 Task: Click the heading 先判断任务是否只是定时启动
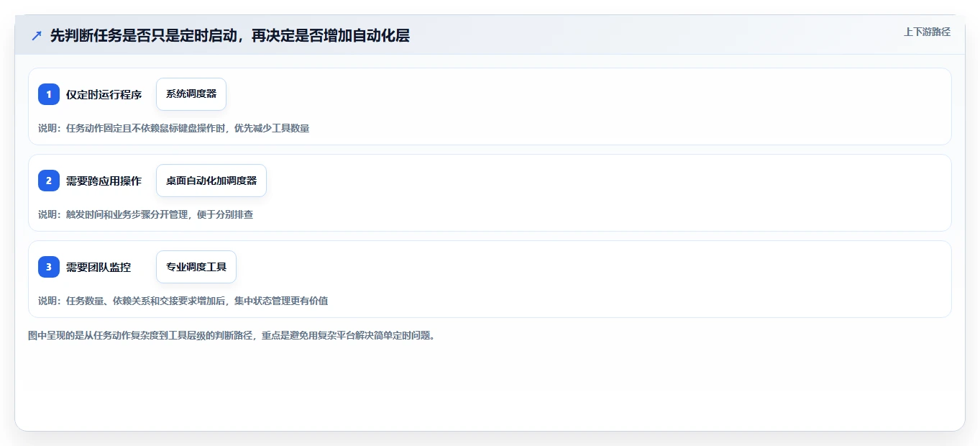(230, 35)
